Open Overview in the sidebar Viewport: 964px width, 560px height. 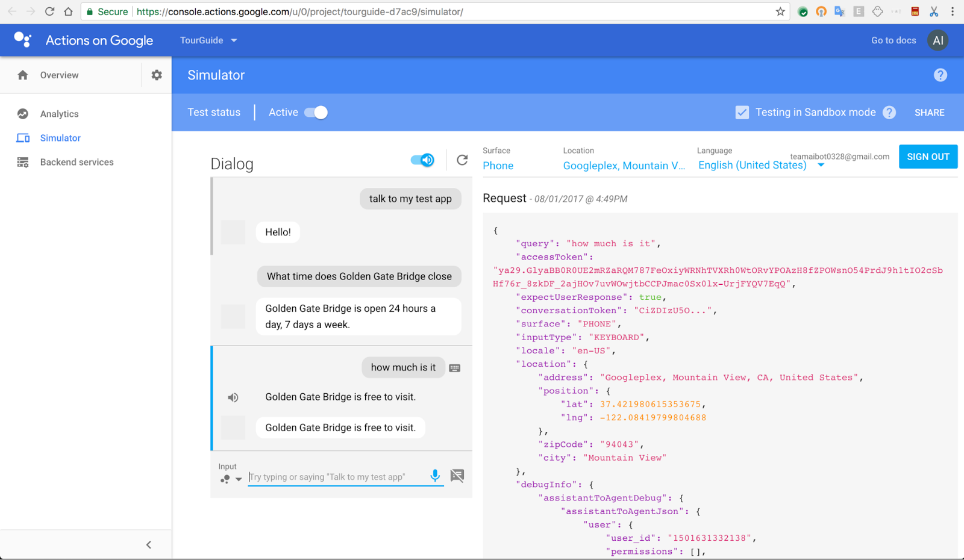tap(59, 75)
